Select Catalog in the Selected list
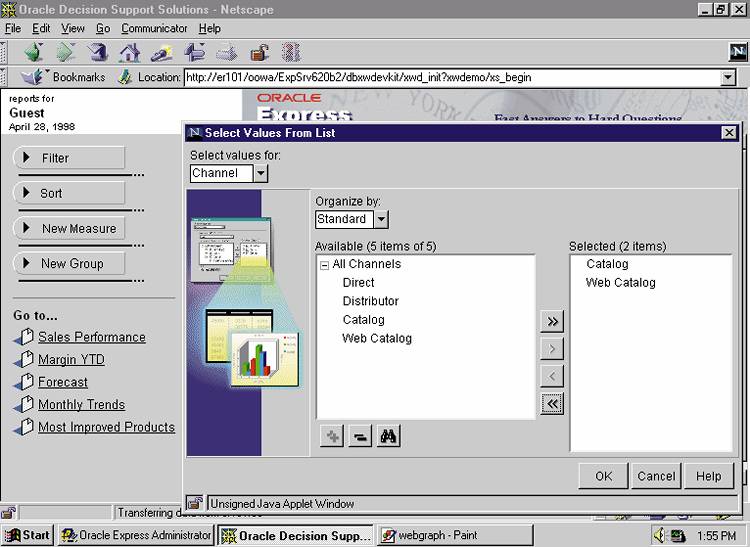 tap(607, 264)
